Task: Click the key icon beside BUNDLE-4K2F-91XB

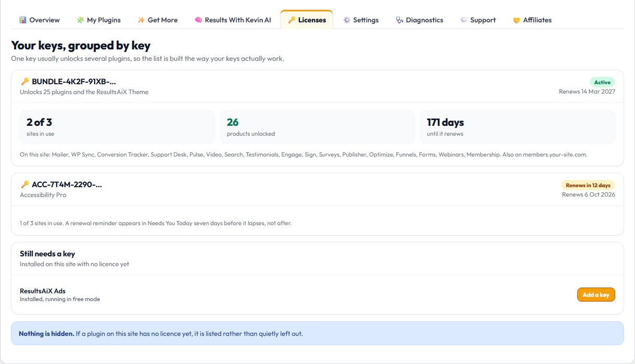Action: 24,82
